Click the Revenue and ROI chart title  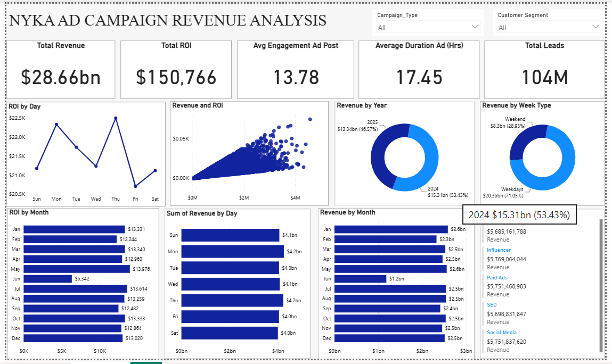tap(198, 105)
